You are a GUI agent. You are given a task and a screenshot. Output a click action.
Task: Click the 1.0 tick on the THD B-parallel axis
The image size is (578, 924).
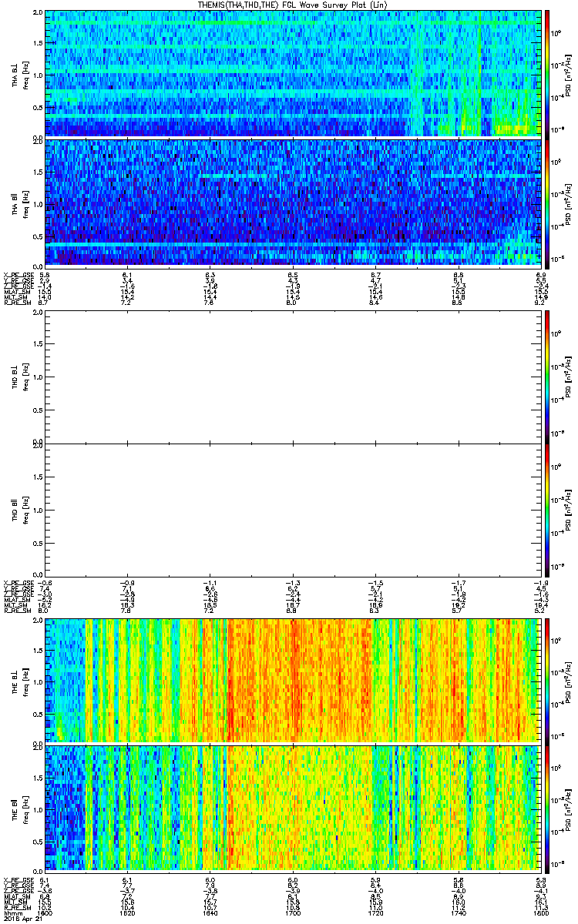(39, 510)
